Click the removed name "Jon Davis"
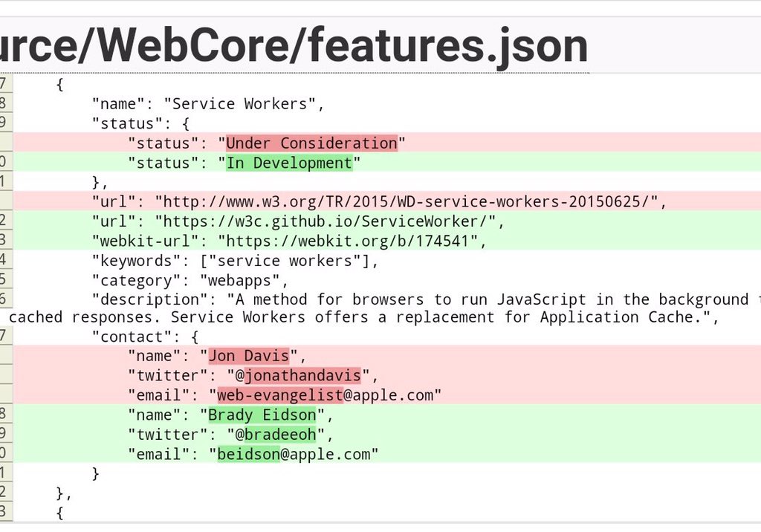This screenshot has width=761, height=532. pos(248,356)
